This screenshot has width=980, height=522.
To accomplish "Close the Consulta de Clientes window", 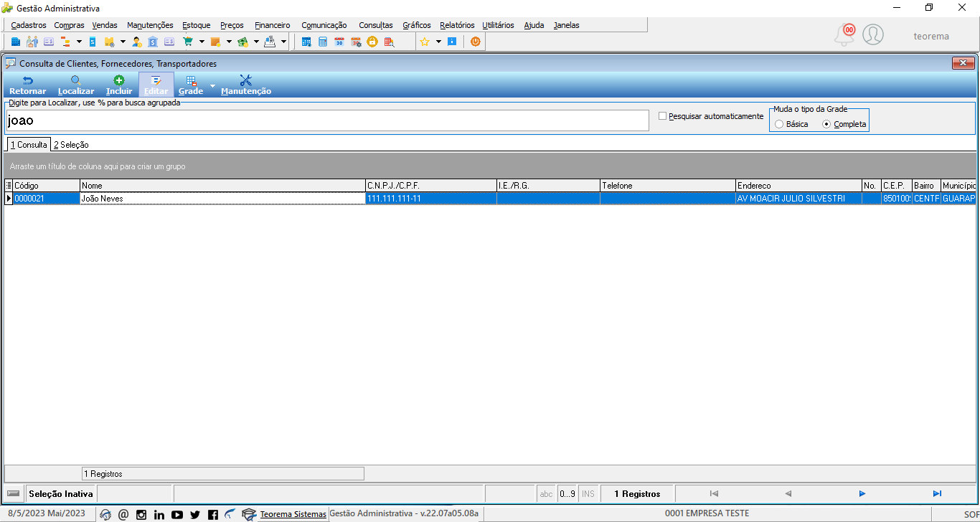I will pyautogui.click(x=963, y=63).
